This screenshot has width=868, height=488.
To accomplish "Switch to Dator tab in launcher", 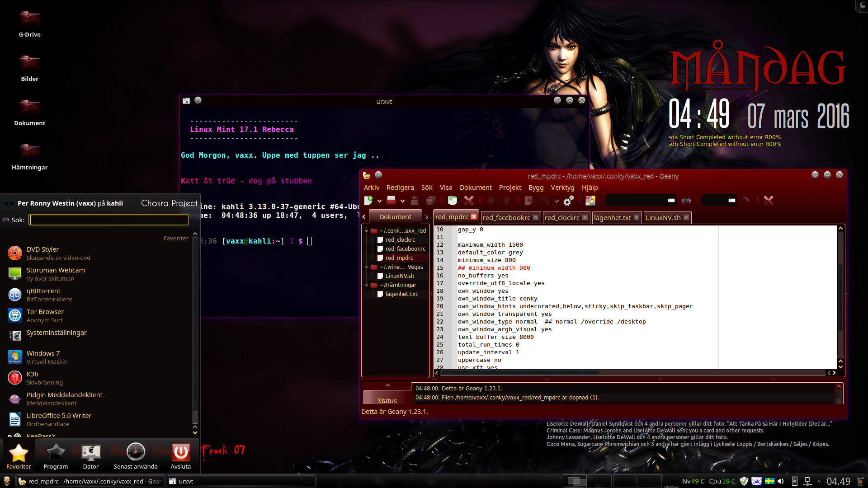I will coord(91,456).
